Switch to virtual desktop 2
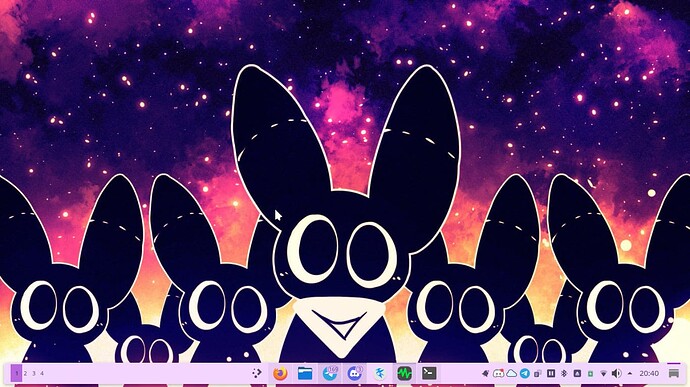690x387 pixels. coord(26,373)
